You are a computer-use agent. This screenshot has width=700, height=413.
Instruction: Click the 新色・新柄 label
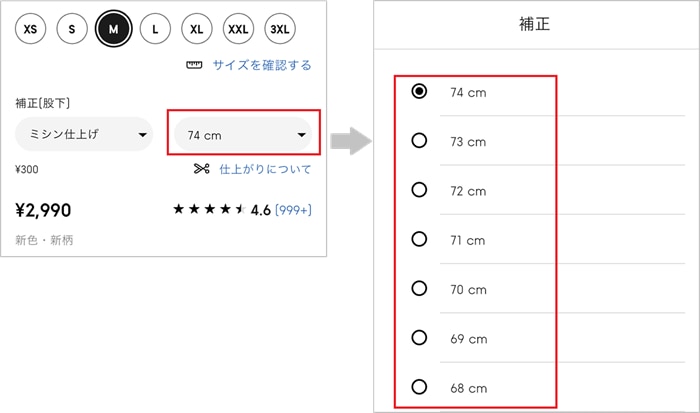44,240
